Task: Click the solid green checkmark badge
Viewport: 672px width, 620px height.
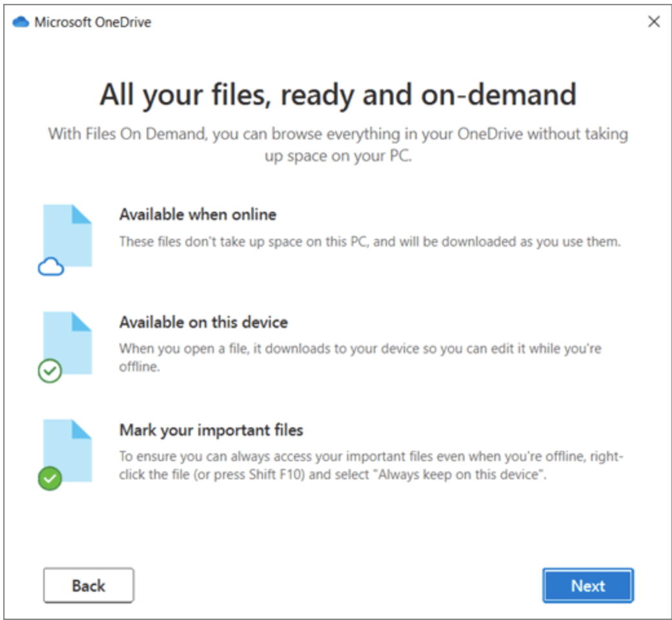Action: click(x=50, y=479)
